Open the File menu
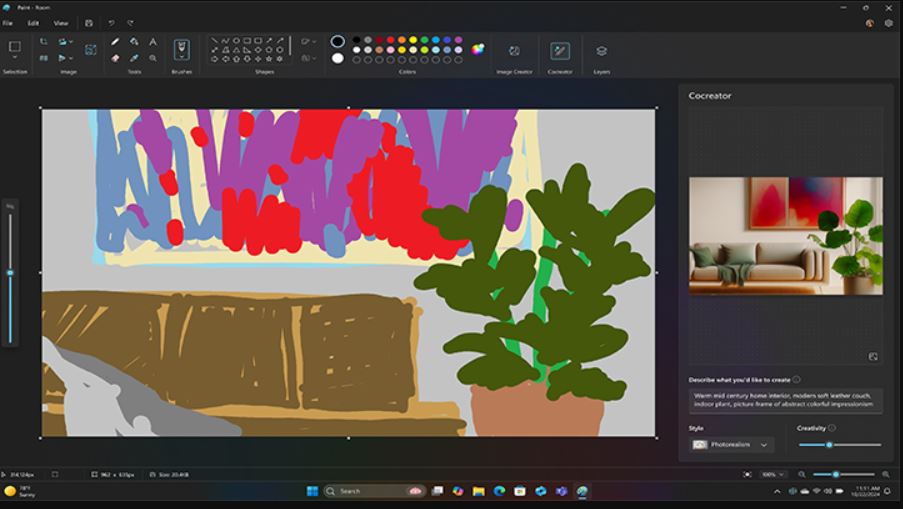 (x=8, y=23)
